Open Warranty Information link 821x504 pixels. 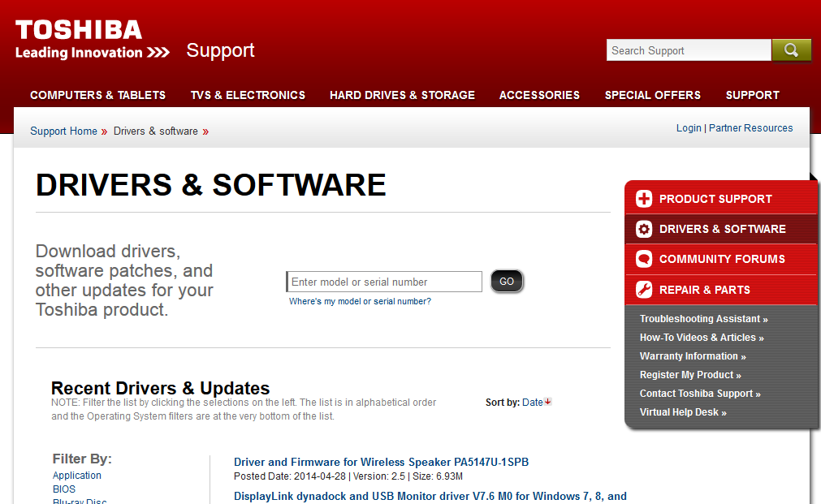click(693, 356)
